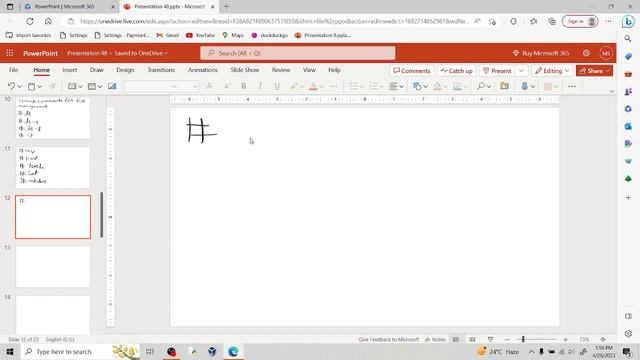Switch to Slide Sorter view icon
This screenshot has width=640, height=360.
pyautogui.click(x=472, y=339)
